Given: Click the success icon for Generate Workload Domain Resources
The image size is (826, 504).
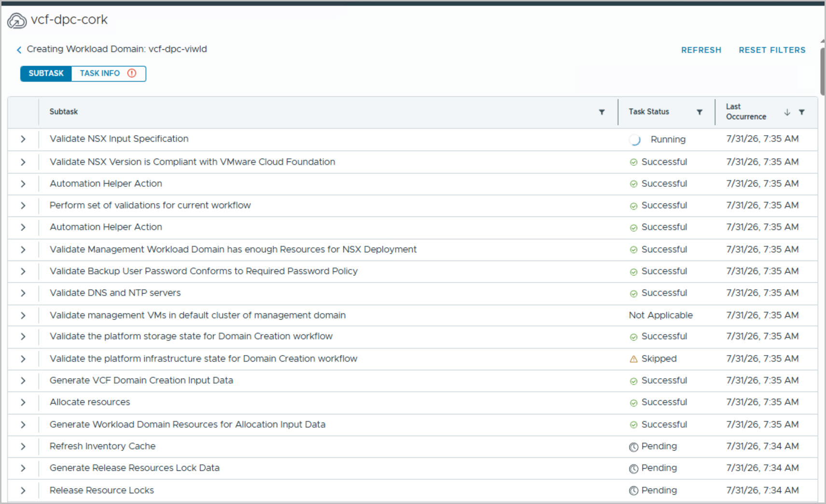Looking at the screenshot, I should click(x=633, y=425).
